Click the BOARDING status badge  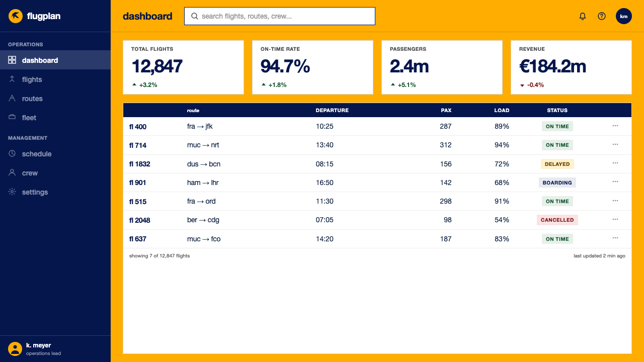point(557,183)
